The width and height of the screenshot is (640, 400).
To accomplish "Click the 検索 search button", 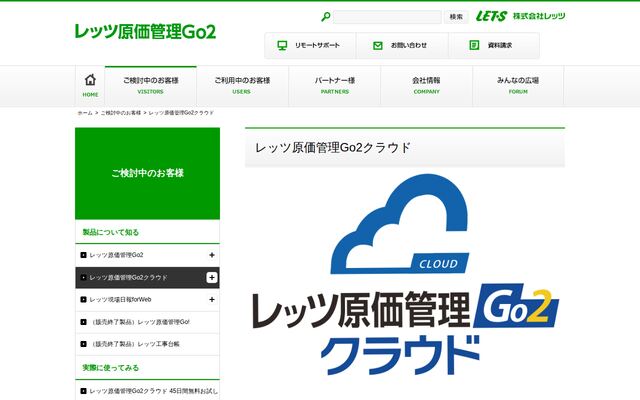I will tap(456, 17).
